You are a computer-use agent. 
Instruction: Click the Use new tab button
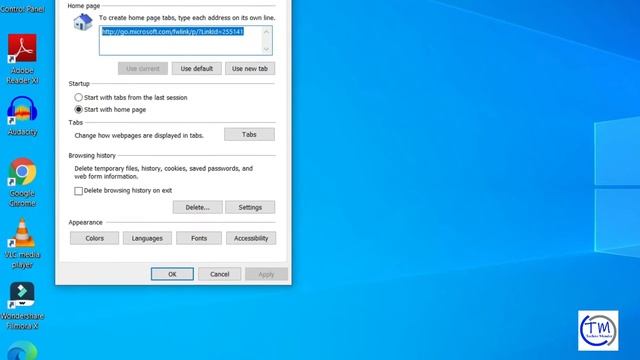(x=250, y=69)
